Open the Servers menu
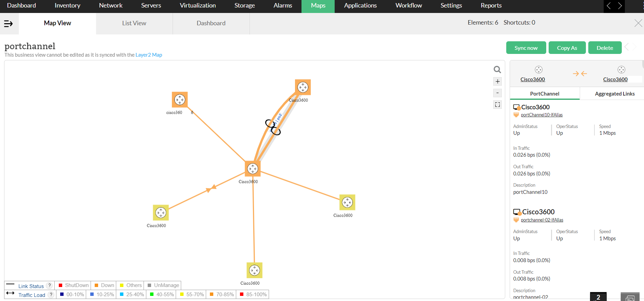 151,5
